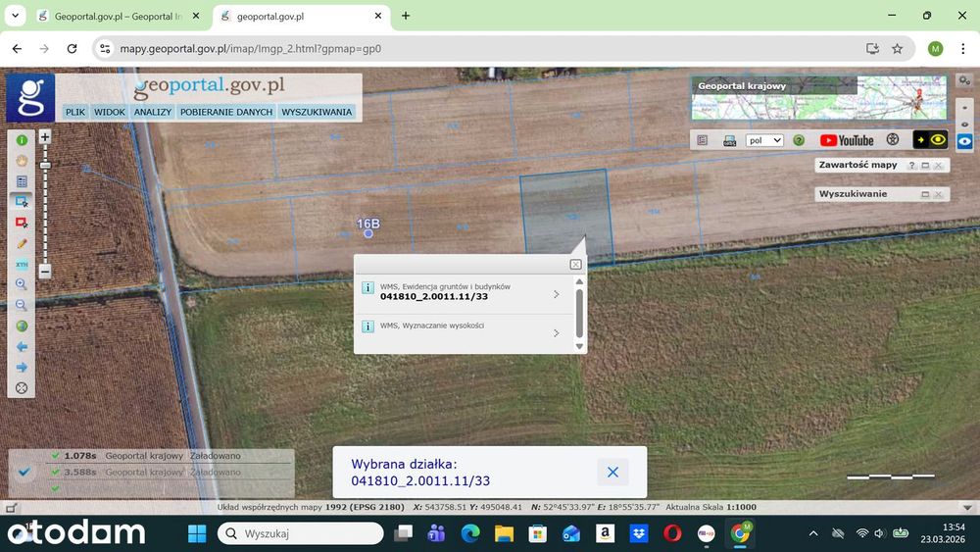The image size is (980, 552).
Task: Open Windows Start menu
Action: tap(197, 533)
